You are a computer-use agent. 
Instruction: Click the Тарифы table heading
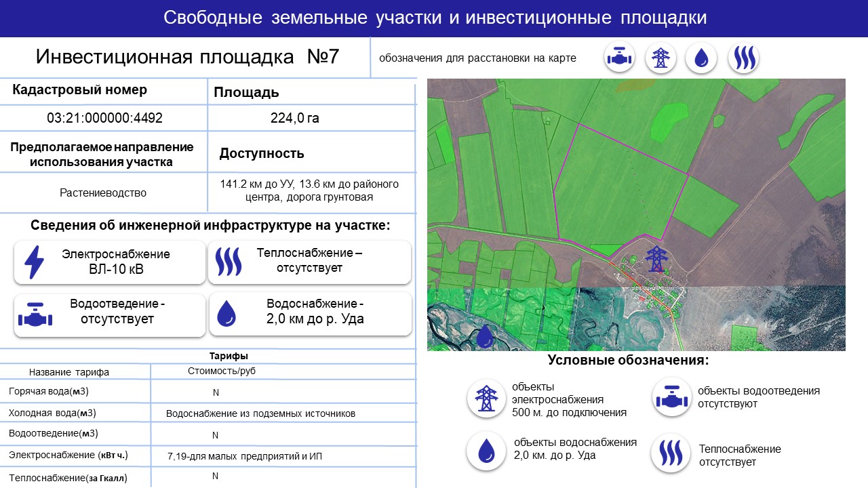click(229, 356)
